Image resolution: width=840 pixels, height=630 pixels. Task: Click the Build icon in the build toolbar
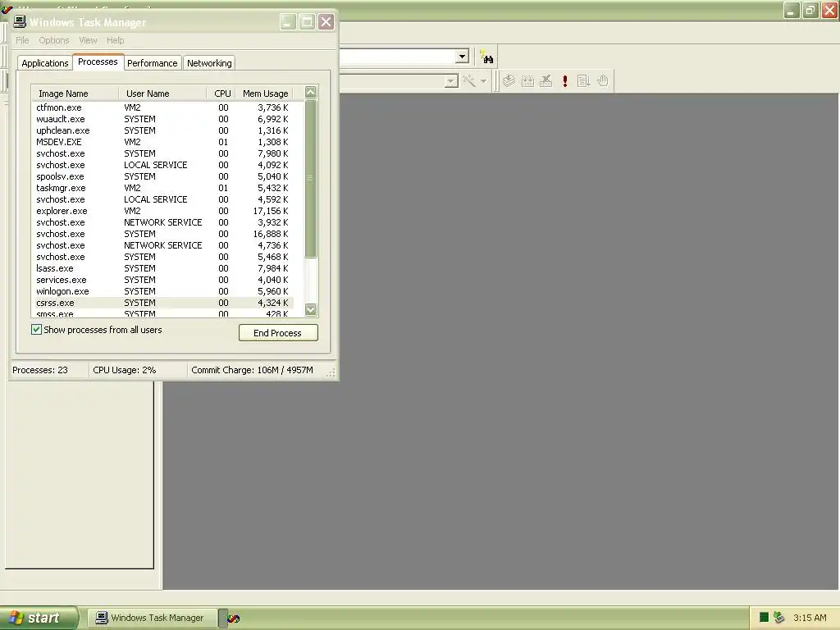pyautogui.click(x=527, y=81)
